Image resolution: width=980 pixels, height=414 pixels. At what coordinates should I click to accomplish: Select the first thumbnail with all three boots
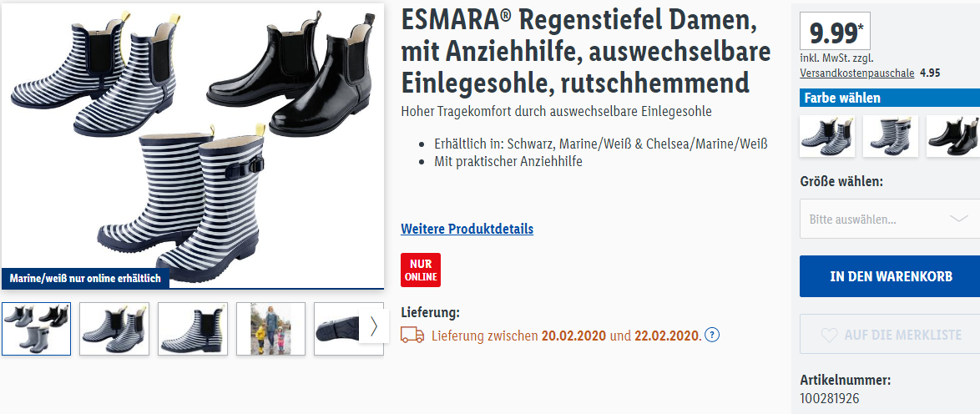pos(36,329)
